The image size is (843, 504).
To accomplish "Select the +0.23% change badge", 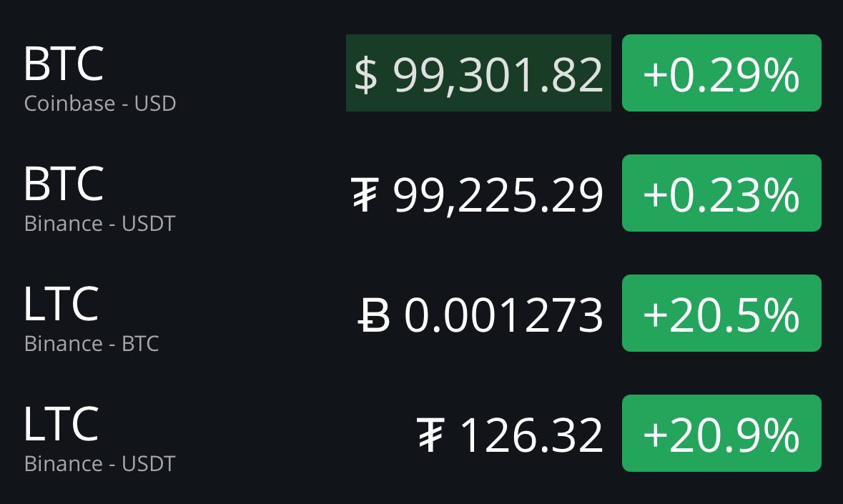I will pyautogui.click(x=721, y=194).
